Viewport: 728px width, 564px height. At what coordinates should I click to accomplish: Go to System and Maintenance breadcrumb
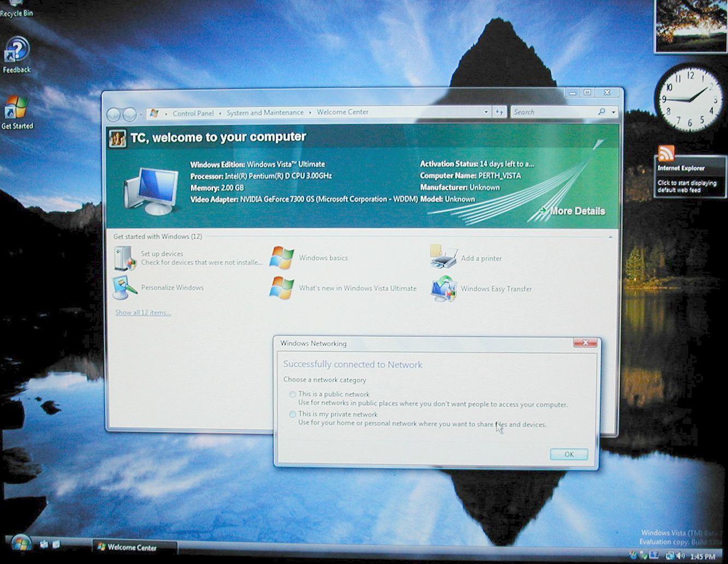pyautogui.click(x=265, y=113)
